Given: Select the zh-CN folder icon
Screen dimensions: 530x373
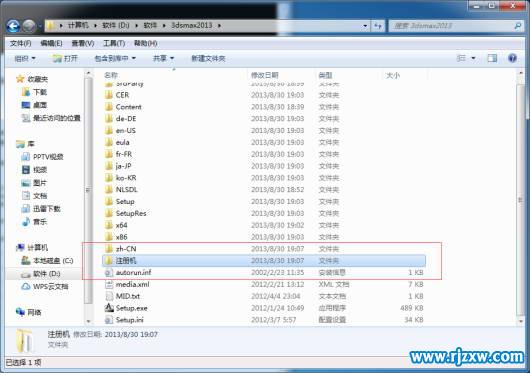Looking at the screenshot, I should click(x=109, y=249).
